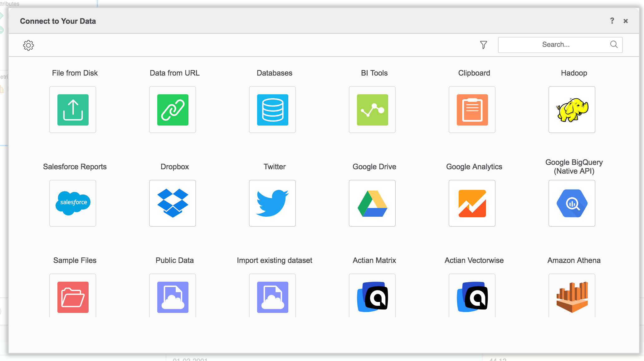This screenshot has height=361, width=644.
Task: Click the "Amazon Athena" label
Action: point(574,260)
